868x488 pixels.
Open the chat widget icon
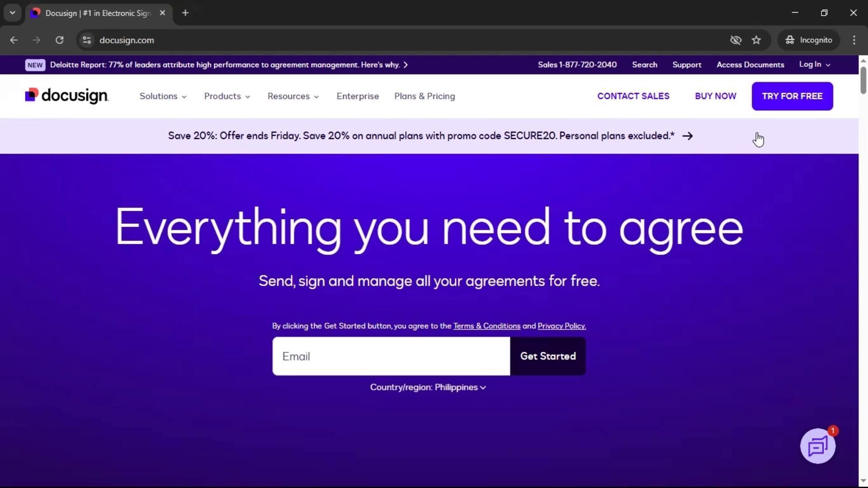pyautogui.click(x=817, y=446)
